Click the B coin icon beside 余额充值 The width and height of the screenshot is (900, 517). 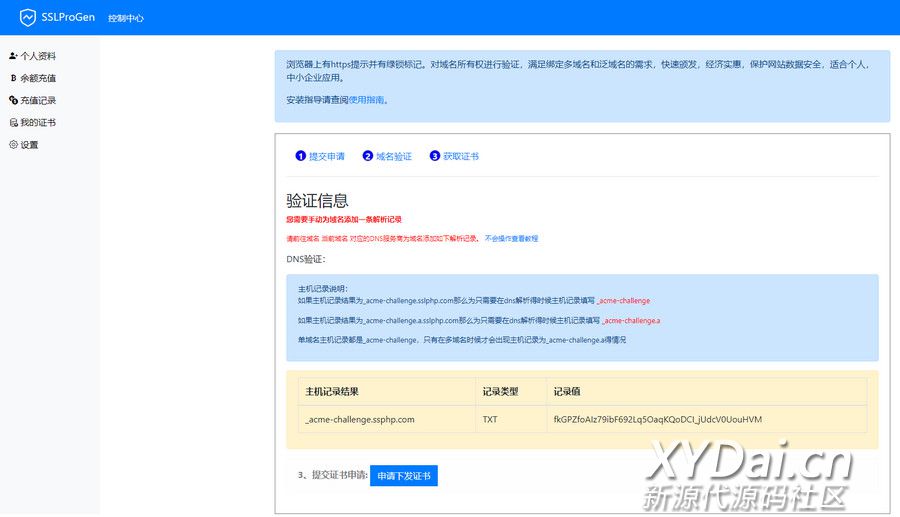13,78
